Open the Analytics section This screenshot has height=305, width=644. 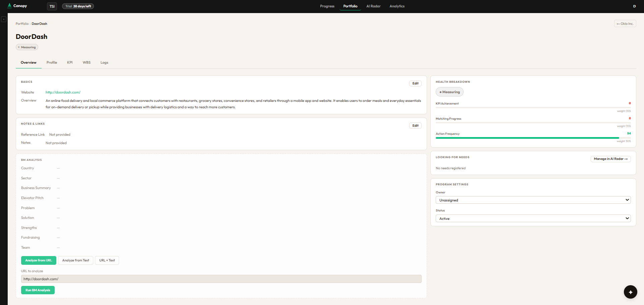tap(397, 6)
